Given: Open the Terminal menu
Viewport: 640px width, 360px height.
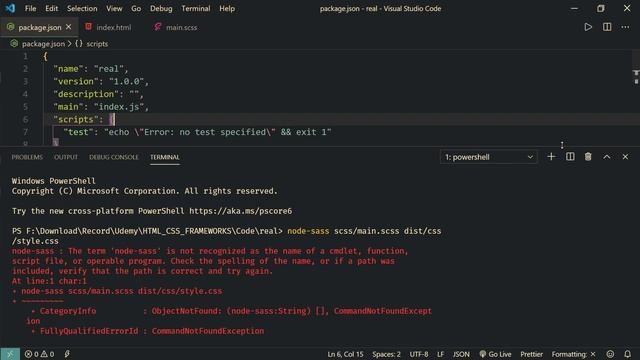Looking at the screenshot, I should click(x=196, y=9).
